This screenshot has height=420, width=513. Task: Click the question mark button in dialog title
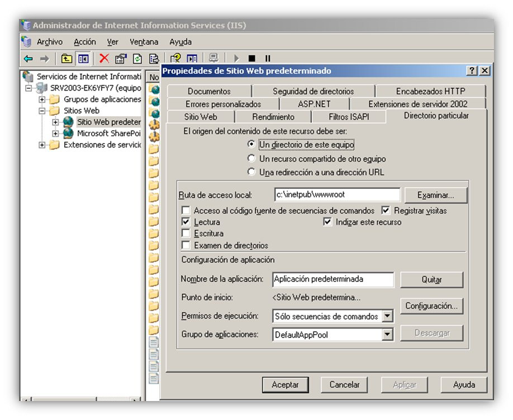(x=472, y=71)
